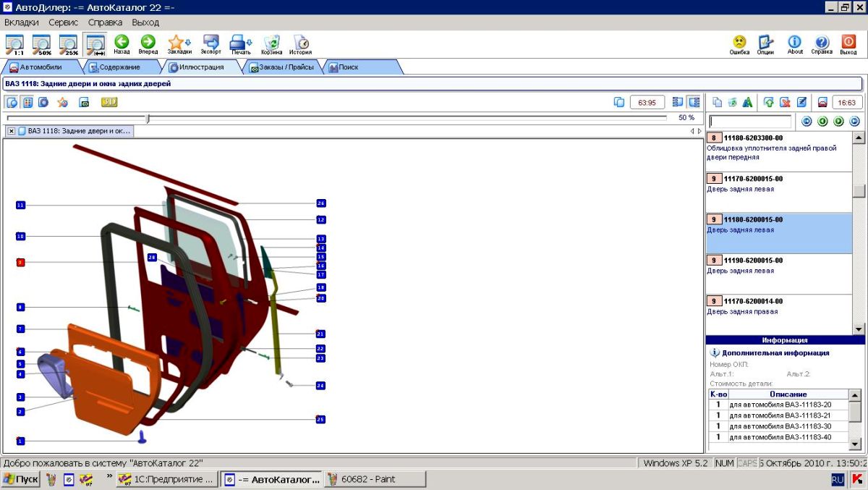
Task: Click the copy windows icon near 63:95
Action: point(618,102)
